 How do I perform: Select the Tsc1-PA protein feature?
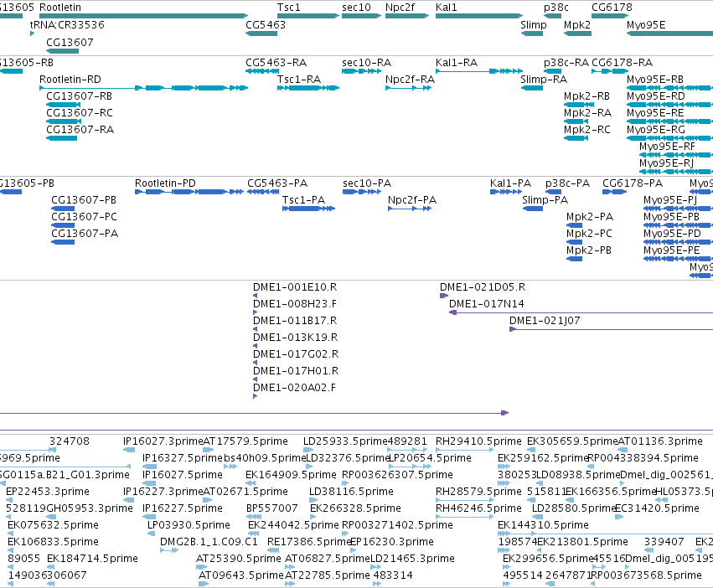(309, 209)
